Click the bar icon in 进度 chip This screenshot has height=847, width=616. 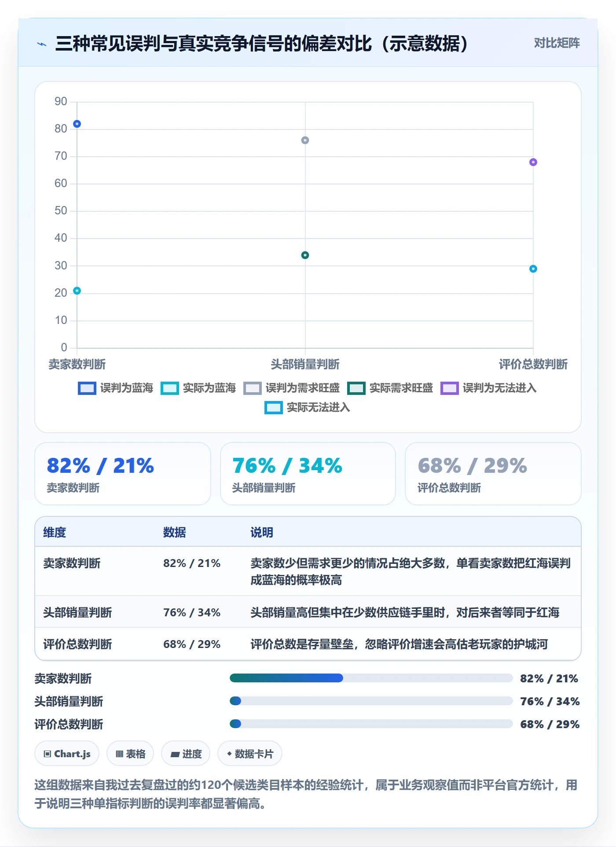(175, 755)
